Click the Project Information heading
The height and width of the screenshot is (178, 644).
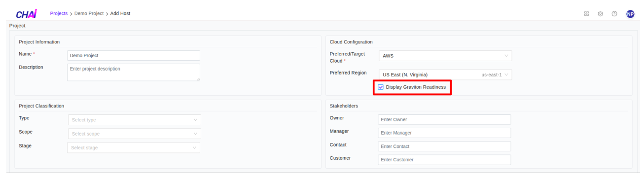pos(39,42)
